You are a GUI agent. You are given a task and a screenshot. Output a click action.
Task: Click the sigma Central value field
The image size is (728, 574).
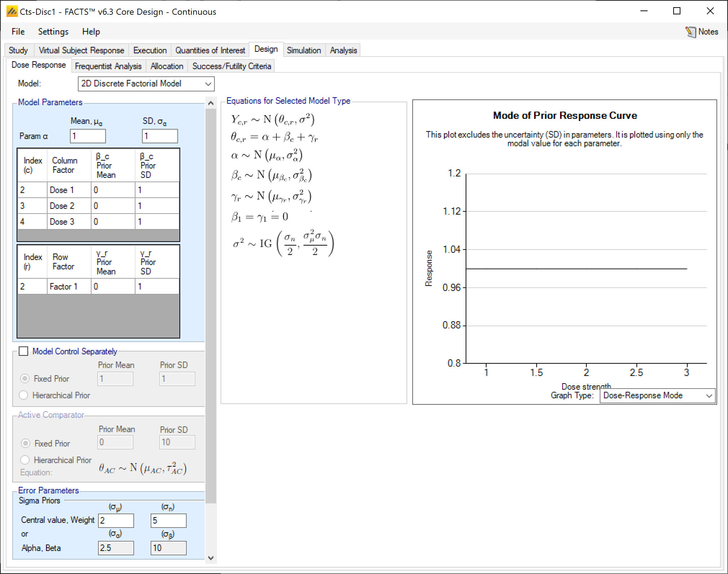coord(116,520)
